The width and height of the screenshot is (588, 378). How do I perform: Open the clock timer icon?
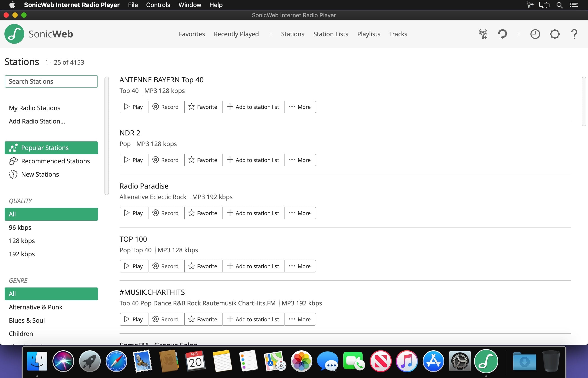click(x=535, y=34)
